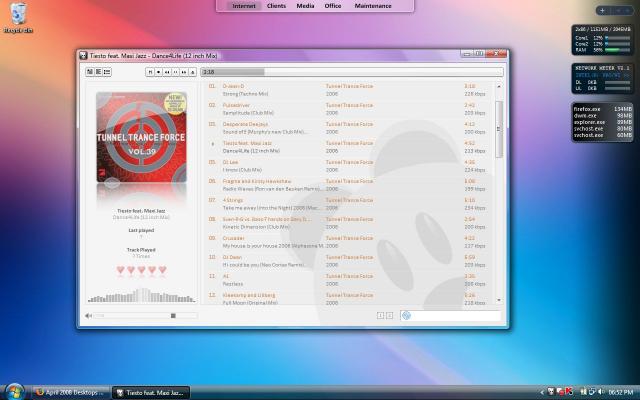Switch to first view layout icon
The width and height of the screenshot is (640, 400).
click(x=90, y=72)
